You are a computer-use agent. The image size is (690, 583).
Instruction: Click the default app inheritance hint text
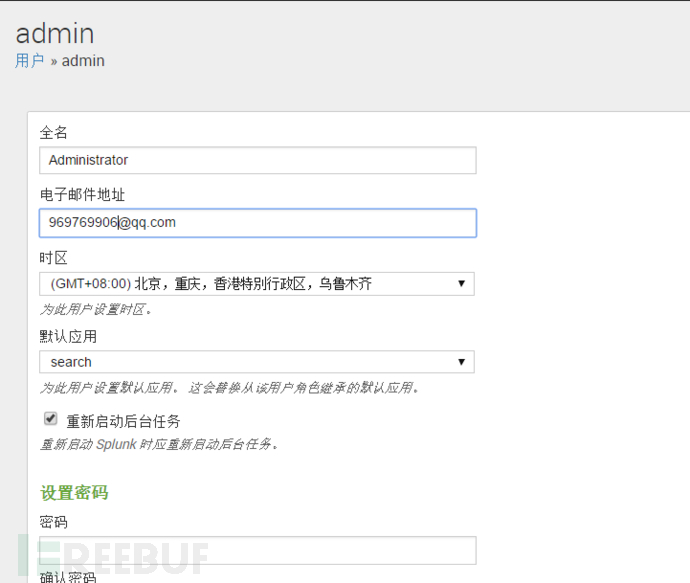[229, 388]
